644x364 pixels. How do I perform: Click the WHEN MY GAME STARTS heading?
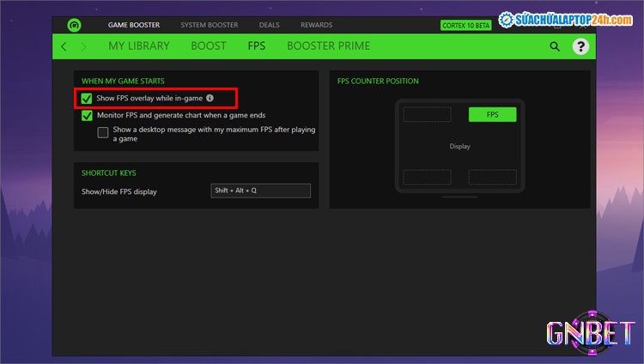(123, 81)
